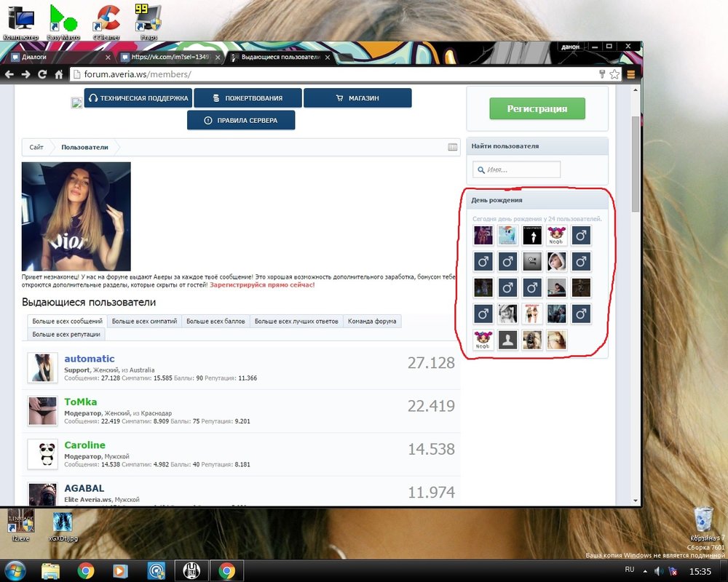Screen dimensions: 728x582
Task: Switch to the Диалоги browser tab
Action: 58,57
